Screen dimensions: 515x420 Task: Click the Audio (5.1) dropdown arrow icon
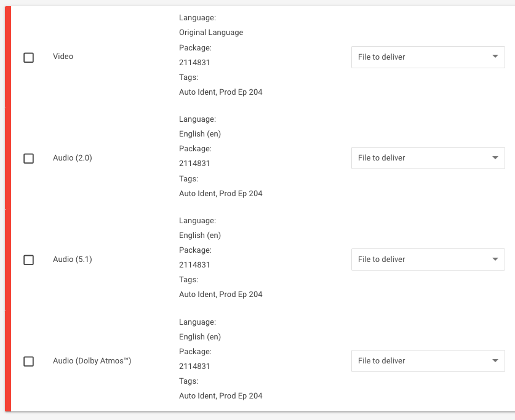pos(495,259)
